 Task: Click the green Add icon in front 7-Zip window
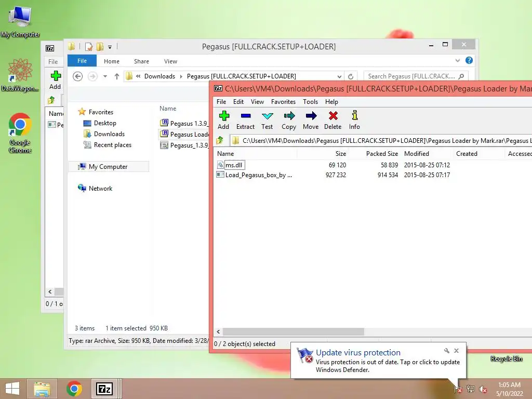pos(224,116)
